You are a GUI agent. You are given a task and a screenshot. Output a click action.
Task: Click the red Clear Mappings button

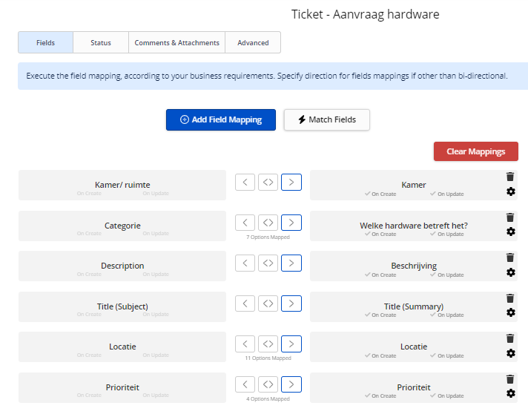(475, 151)
